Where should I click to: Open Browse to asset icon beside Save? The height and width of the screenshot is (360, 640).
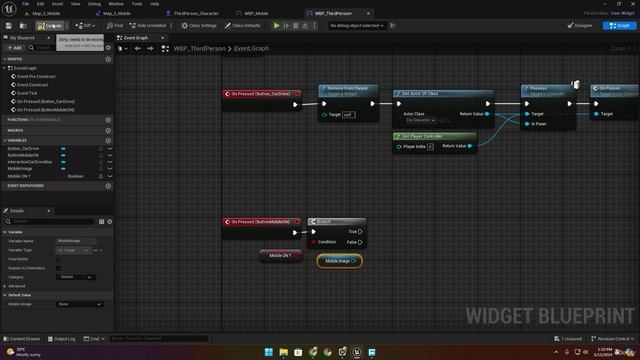(x=23, y=26)
